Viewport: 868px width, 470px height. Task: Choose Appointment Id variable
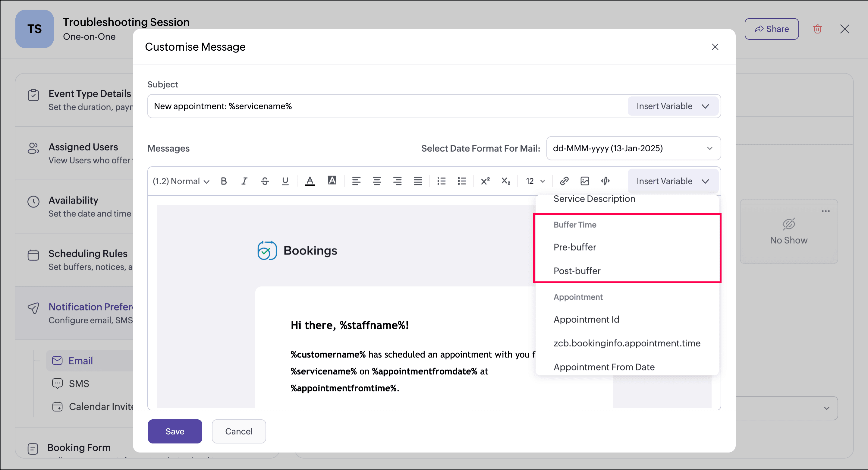(x=586, y=319)
